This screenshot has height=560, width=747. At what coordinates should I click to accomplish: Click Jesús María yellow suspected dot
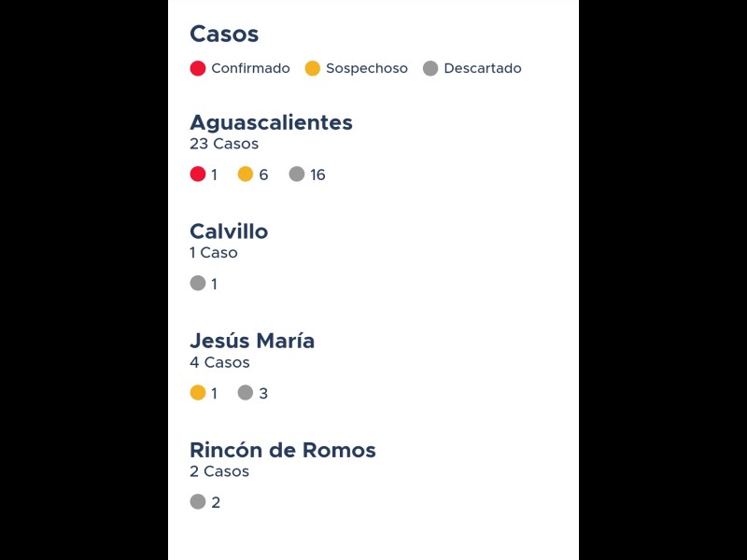point(198,392)
